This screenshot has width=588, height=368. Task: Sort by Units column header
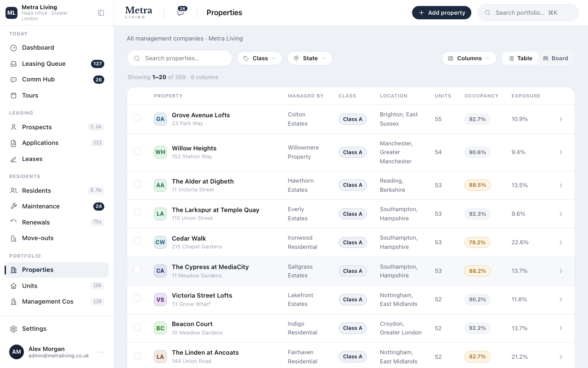pos(443,96)
